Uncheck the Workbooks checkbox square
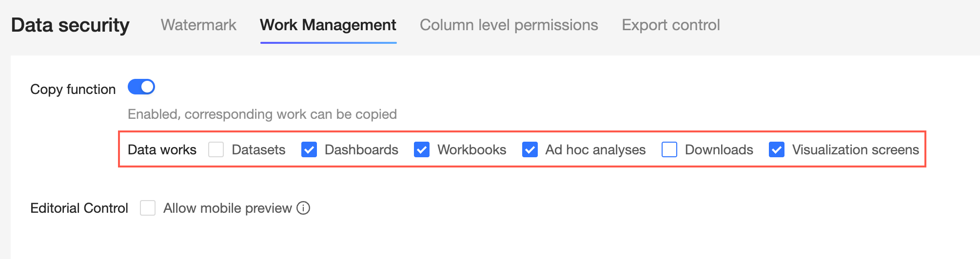The height and width of the screenshot is (259, 980). tap(422, 149)
